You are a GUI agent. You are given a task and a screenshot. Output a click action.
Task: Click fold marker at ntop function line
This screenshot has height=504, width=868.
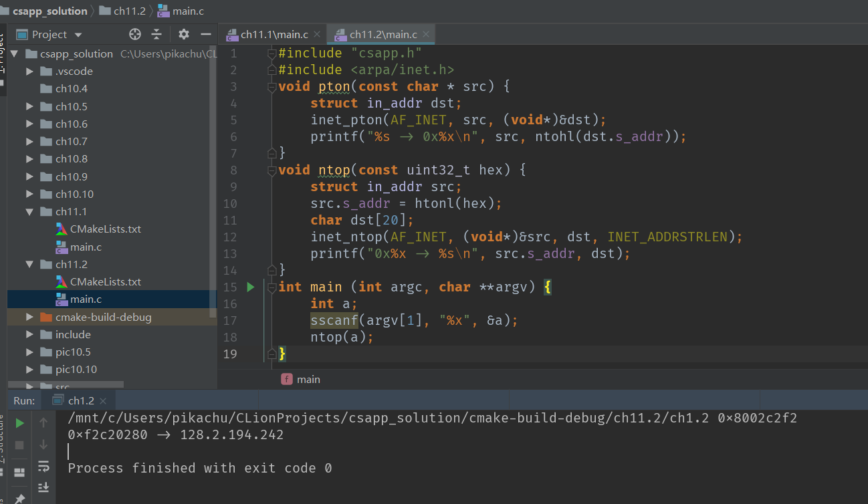272,170
